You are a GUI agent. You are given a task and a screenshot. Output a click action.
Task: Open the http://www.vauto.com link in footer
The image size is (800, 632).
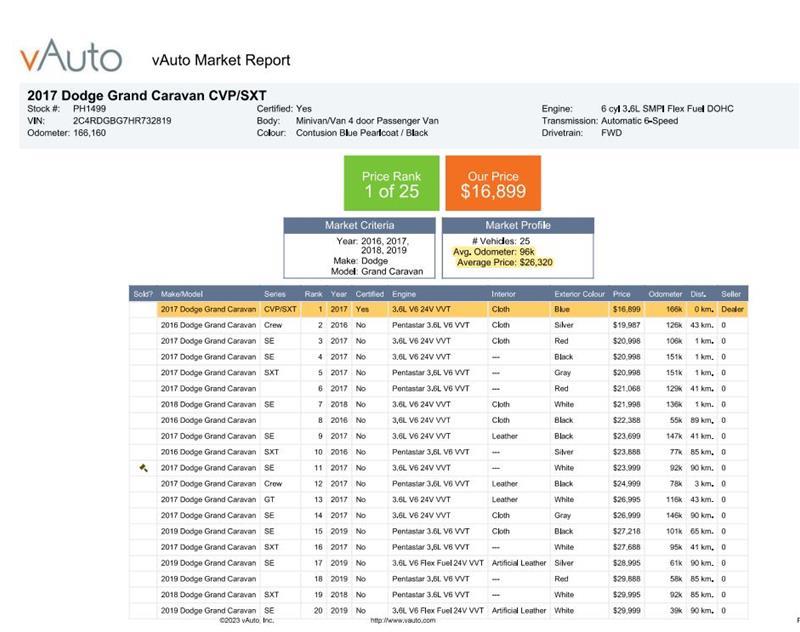click(x=403, y=620)
